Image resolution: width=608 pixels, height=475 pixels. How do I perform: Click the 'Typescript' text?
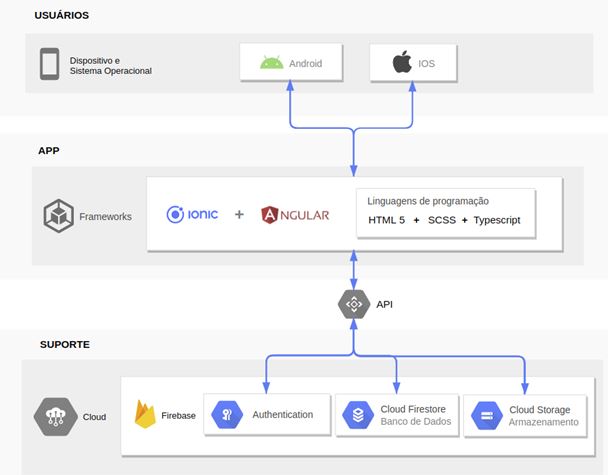[497, 220]
